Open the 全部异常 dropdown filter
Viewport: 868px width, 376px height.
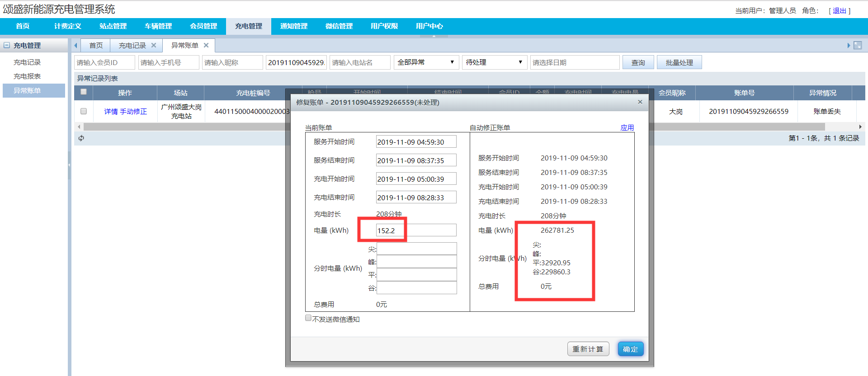[x=426, y=62]
